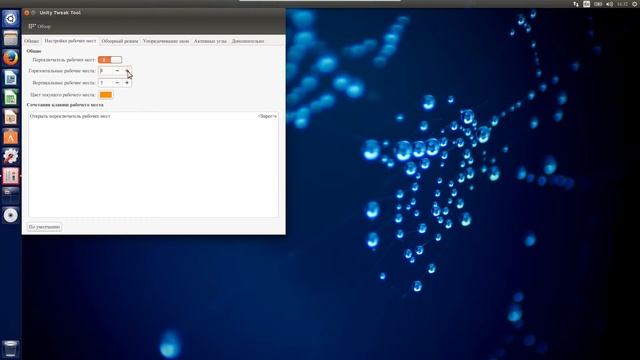The height and width of the screenshot is (360, 640).
Task: Toggle the workspace switcher on/off switch
Action: [x=110, y=60]
